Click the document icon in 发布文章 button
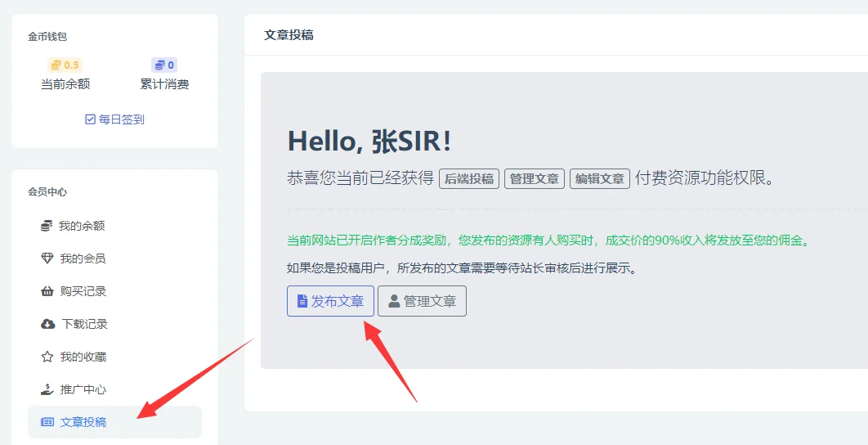The image size is (868, 445). (302, 301)
